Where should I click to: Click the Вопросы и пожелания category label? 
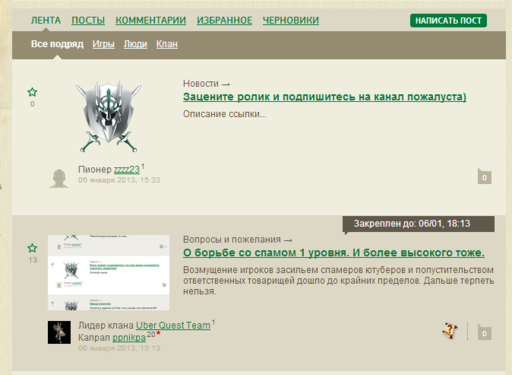pos(232,240)
